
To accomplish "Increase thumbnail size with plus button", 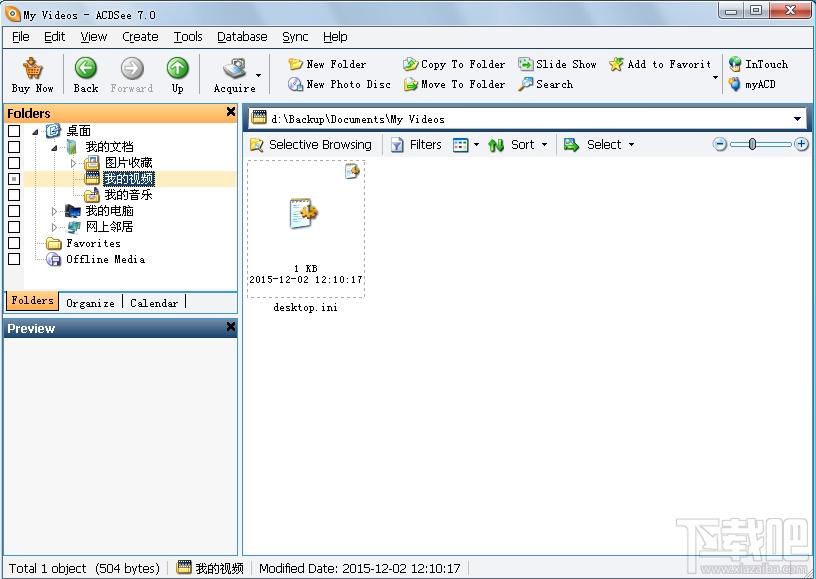I will coord(801,144).
